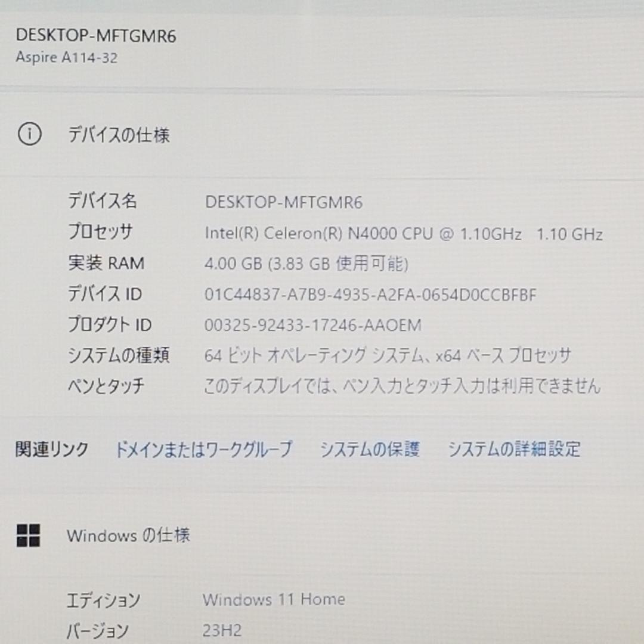Click the Intel Celeron N4000 processor text
The width and height of the screenshot is (644, 644).
[x=404, y=233]
